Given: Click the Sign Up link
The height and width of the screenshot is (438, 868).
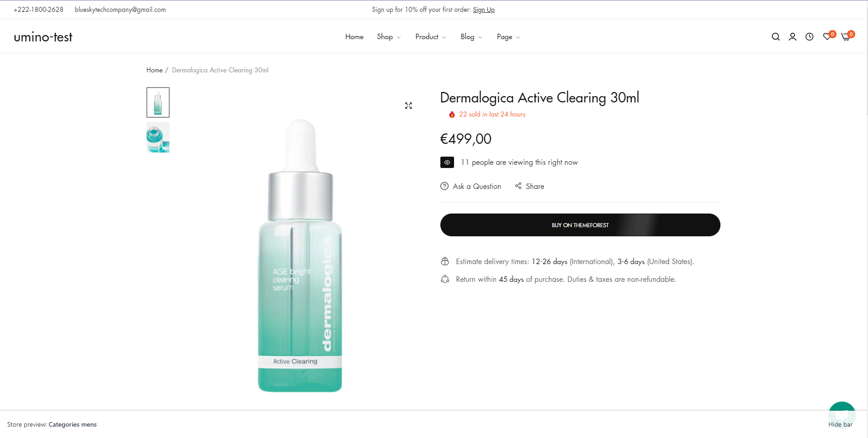Looking at the screenshot, I should point(484,10).
